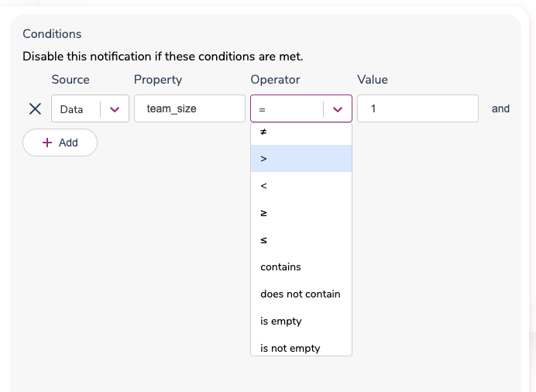Select the contains operator option
Viewport: 536px width, 392px height.
301,267
